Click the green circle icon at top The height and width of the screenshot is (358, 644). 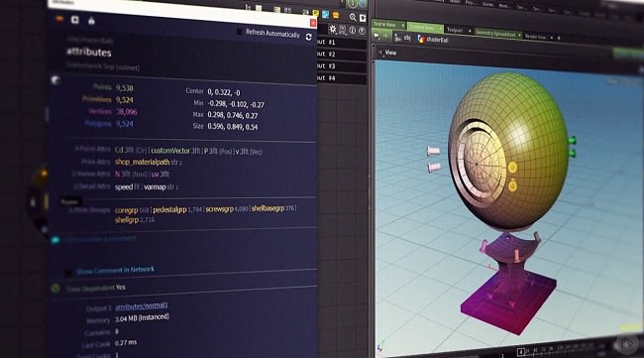(x=353, y=4)
